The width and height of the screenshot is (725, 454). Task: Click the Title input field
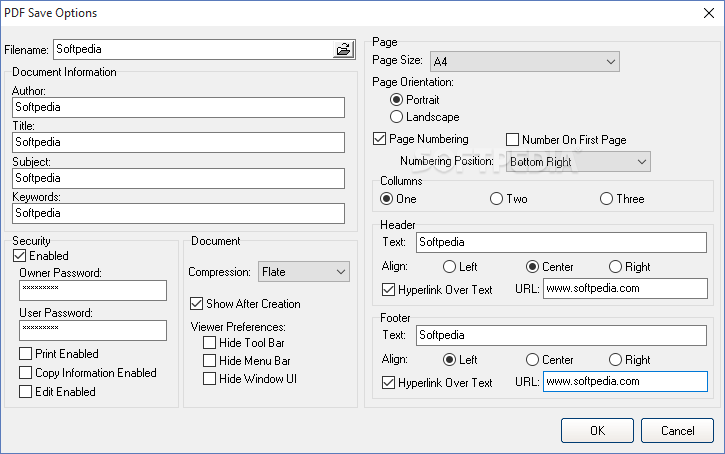178,142
